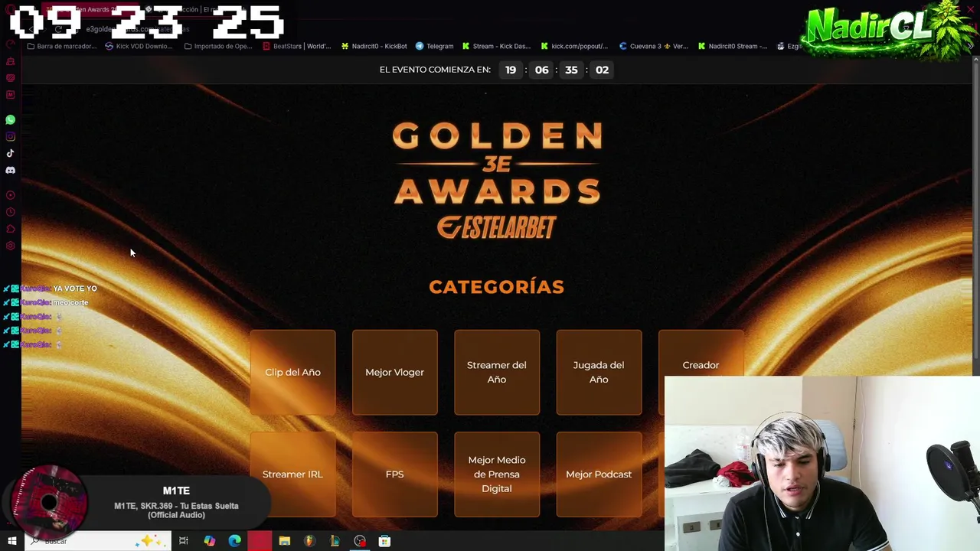This screenshot has width=980, height=551.
Task: Open the Nadircit0 Stream bookmark
Action: tap(733, 46)
